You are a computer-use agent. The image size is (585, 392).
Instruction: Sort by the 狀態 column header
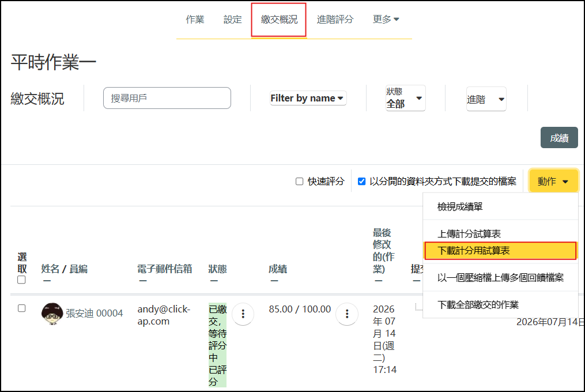click(x=217, y=269)
